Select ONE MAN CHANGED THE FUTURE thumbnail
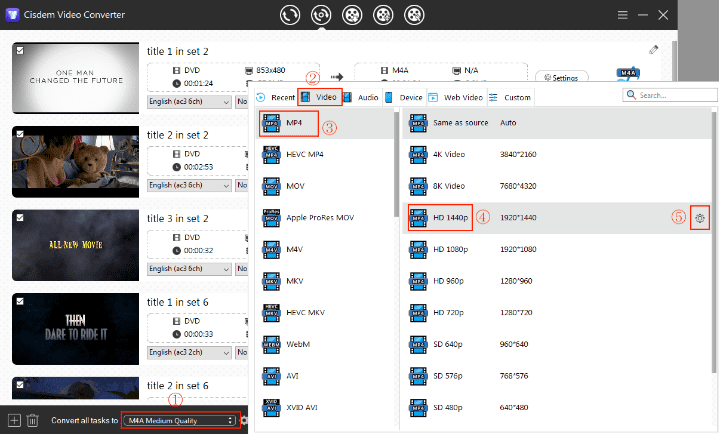719x434 pixels. coord(76,78)
